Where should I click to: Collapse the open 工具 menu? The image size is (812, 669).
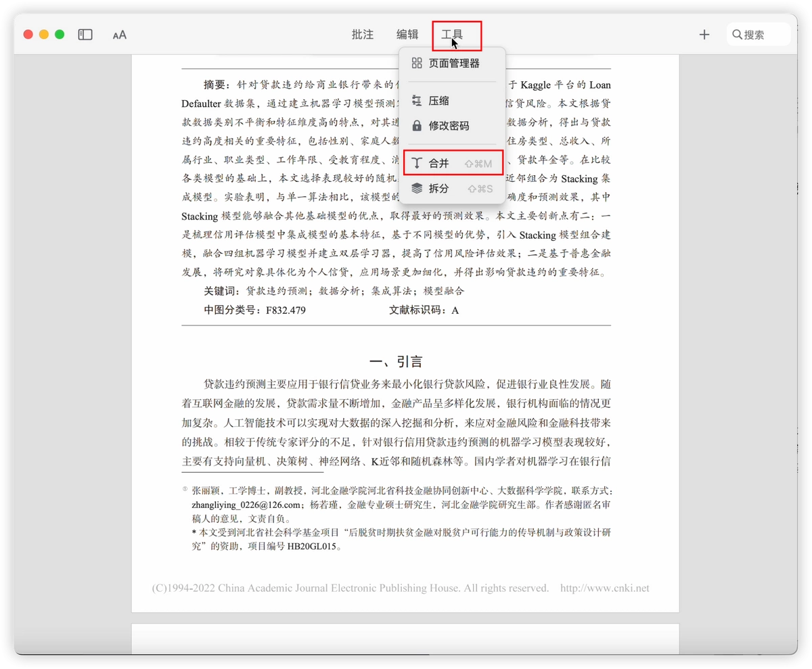(x=452, y=34)
